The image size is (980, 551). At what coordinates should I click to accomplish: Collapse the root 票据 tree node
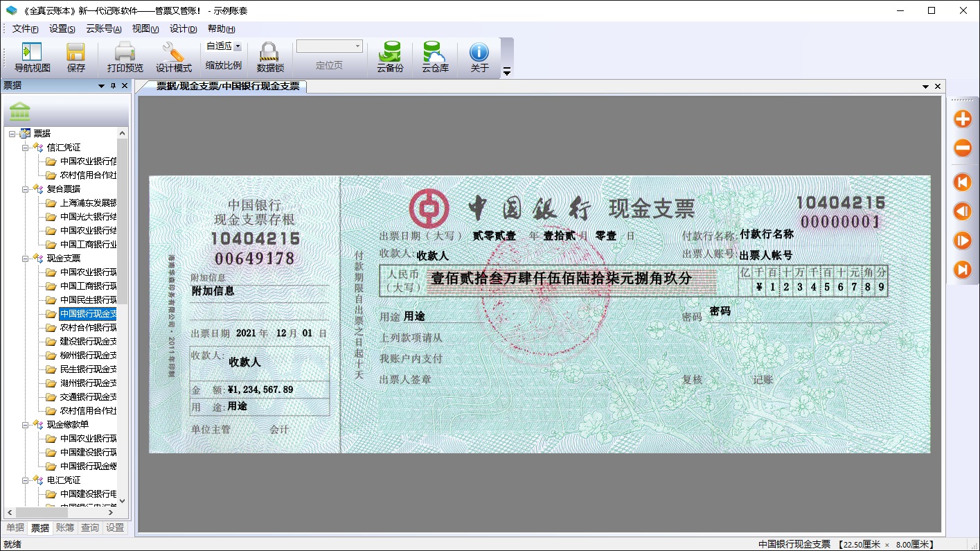(x=12, y=133)
